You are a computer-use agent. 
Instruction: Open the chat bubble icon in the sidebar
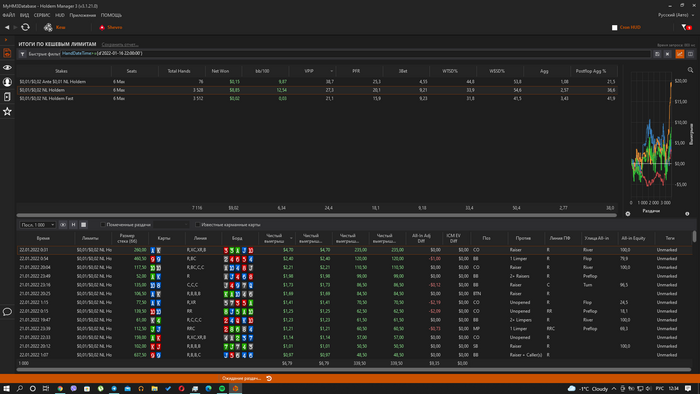click(x=7, y=312)
